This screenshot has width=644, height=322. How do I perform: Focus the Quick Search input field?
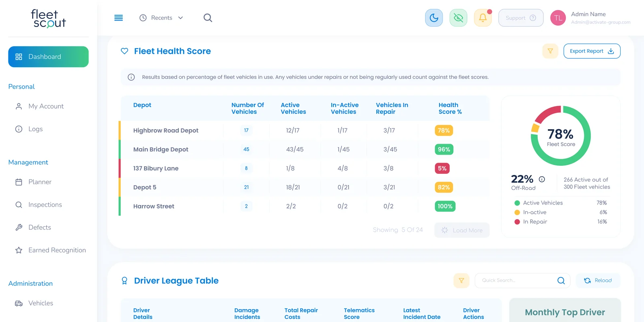click(522, 281)
